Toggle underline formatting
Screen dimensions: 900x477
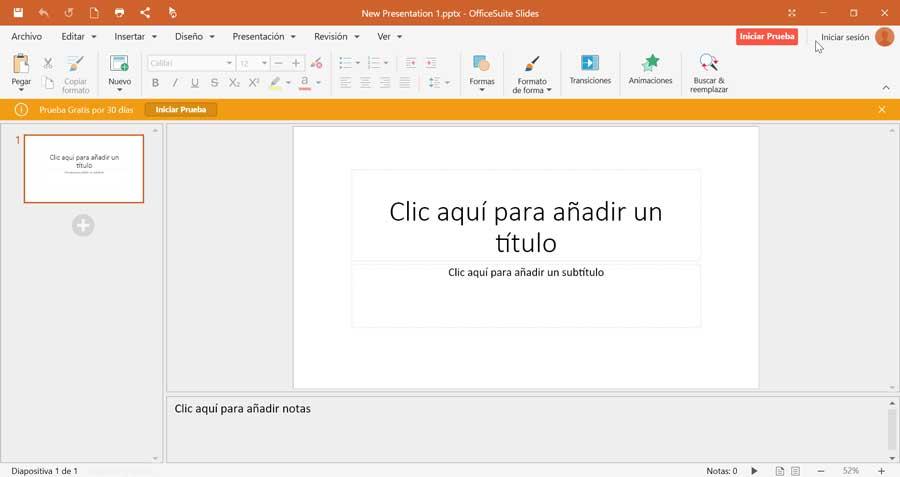click(x=195, y=83)
